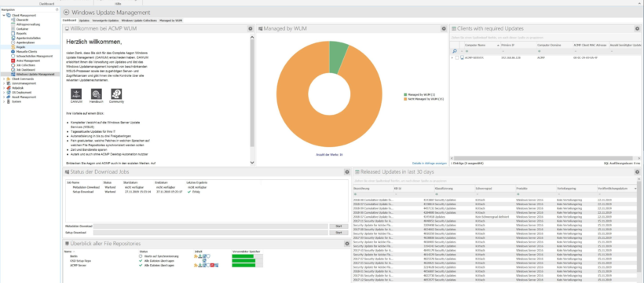
Task: Expand the Asset Management tree node
Action: (4, 97)
